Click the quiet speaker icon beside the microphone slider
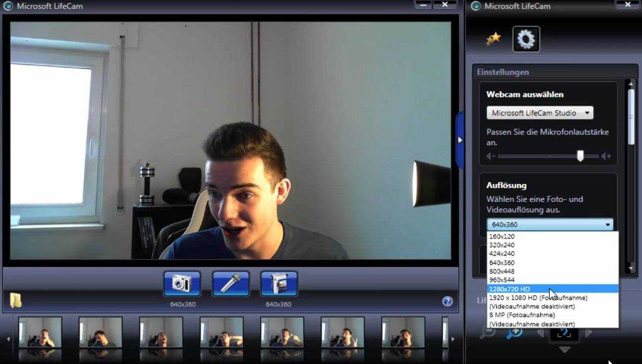Image resolution: width=642 pixels, height=364 pixels. (x=491, y=156)
